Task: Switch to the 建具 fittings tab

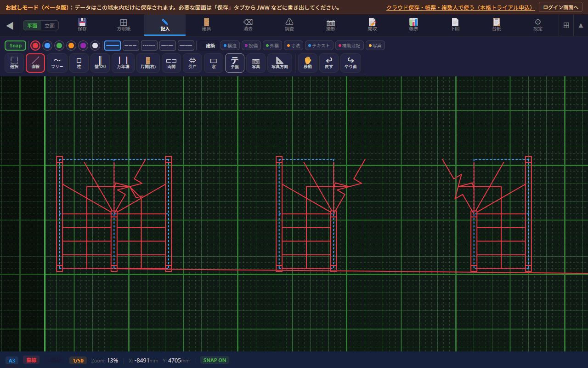Action: point(206,25)
